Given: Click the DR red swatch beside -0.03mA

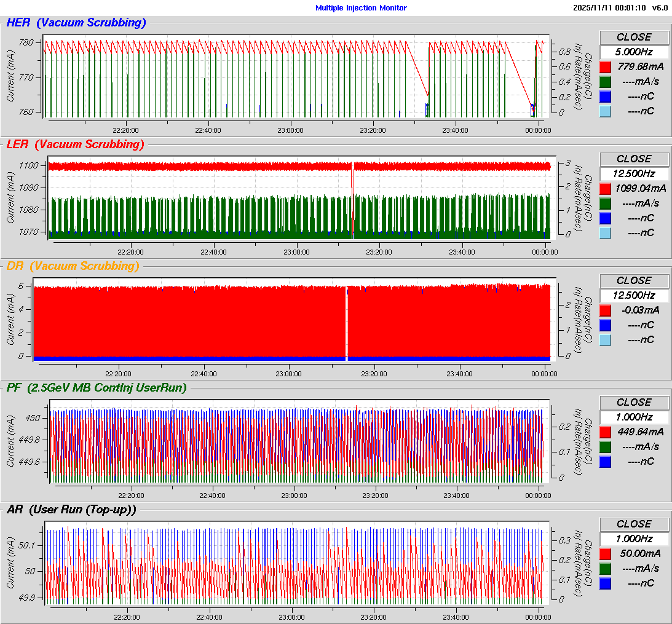Looking at the screenshot, I should tap(605, 310).
